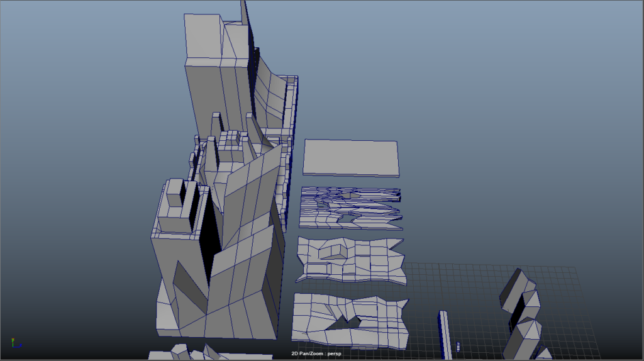644x361 pixels.
Task: Select the curved sloped wall behind tower
Action: tap(272, 94)
